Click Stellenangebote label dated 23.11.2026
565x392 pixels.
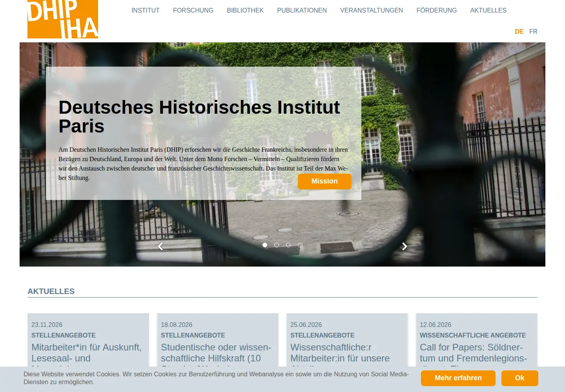(x=64, y=335)
